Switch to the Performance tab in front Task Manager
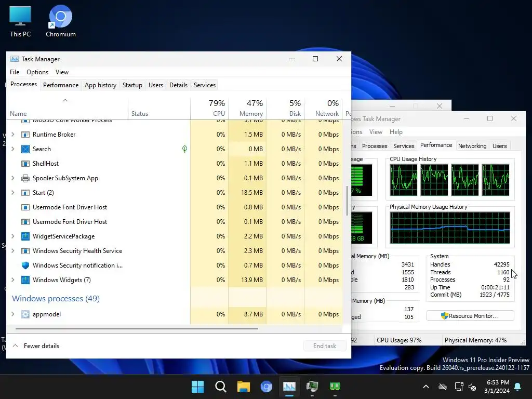Image resolution: width=532 pixels, height=399 pixels. click(61, 85)
